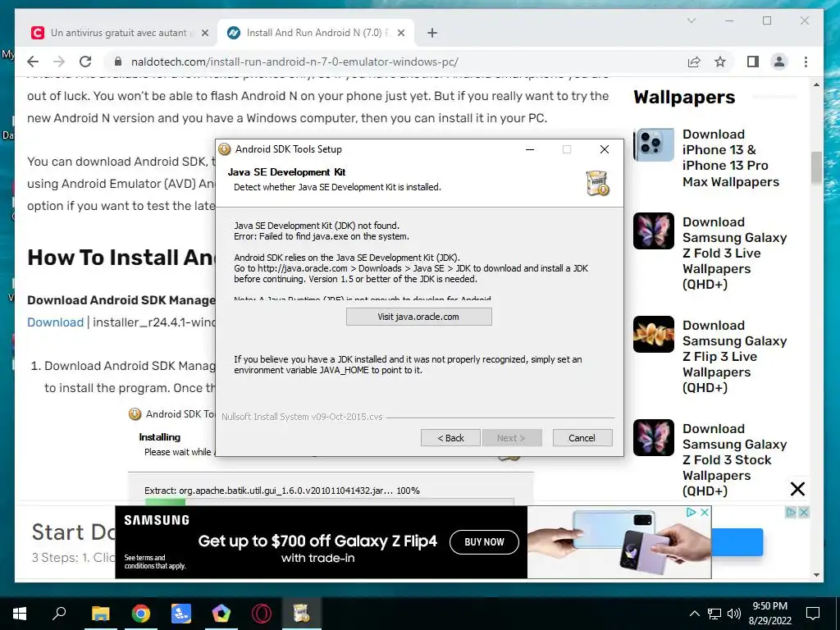Open the volume control in the tray
This screenshot has width=840, height=630.
pos(734,614)
